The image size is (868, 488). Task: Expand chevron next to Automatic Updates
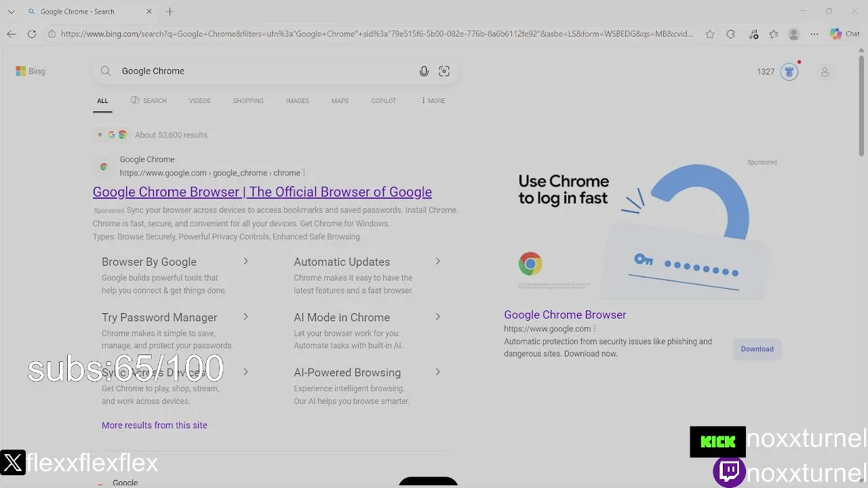pos(437,261)
